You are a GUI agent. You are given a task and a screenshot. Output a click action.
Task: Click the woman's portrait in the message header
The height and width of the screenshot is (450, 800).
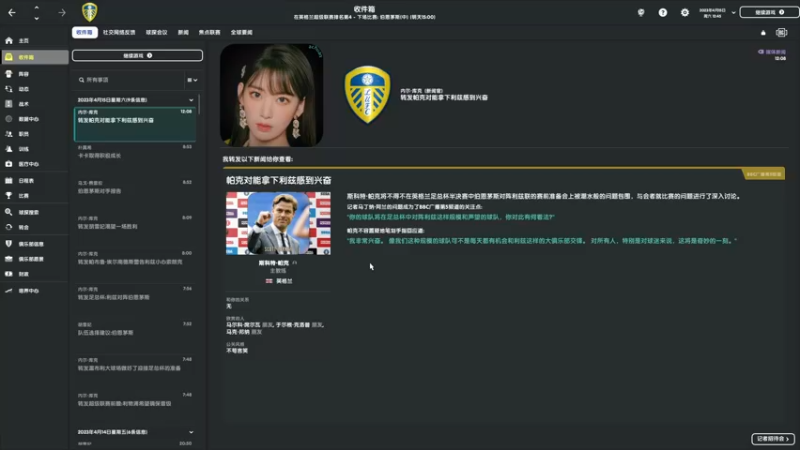click(x=271, y=95)
